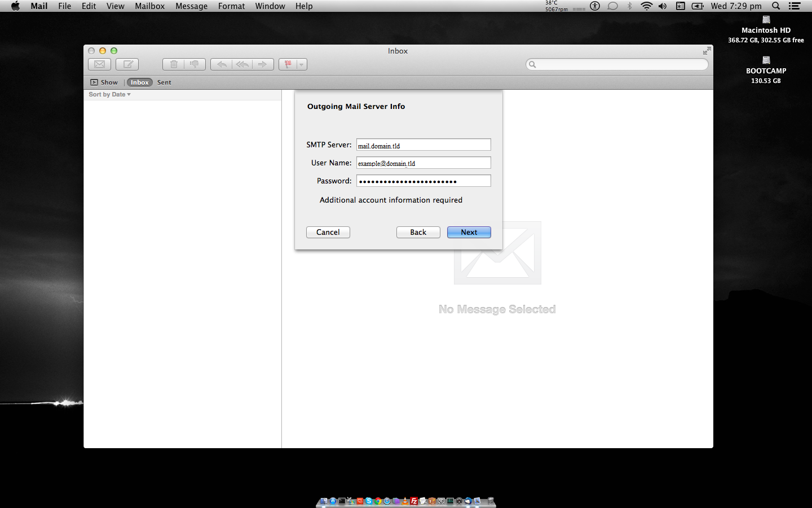This screenshot has height=508, width=812.
Task: Mark message as Junk with thumbs-down icon
Action: (x=195, y=64)
